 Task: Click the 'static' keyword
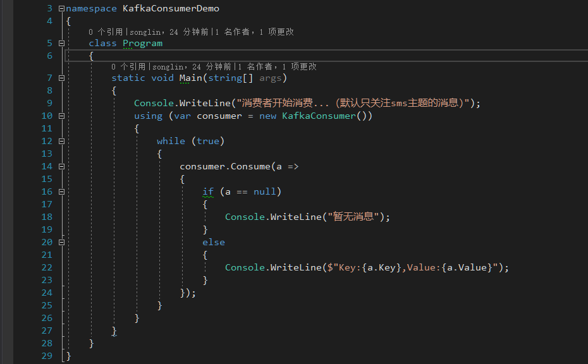(x=128, y=78)
